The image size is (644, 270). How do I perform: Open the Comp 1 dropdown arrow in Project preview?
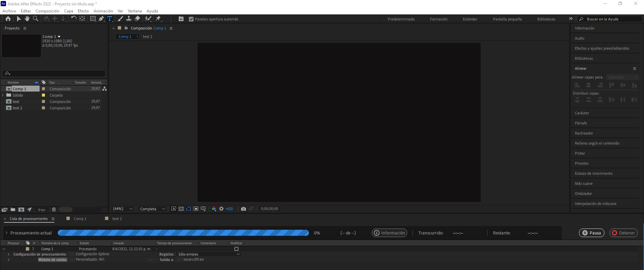[x=59, y=37]
